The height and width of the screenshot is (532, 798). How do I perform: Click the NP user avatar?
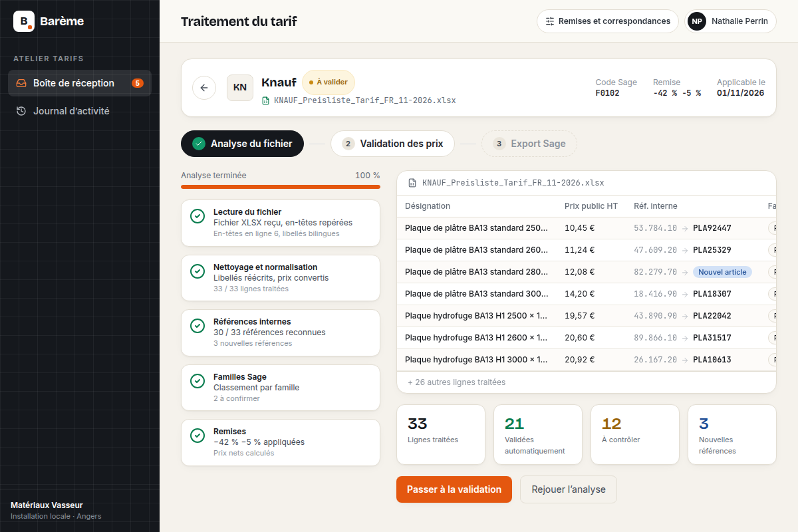point(697,21)
